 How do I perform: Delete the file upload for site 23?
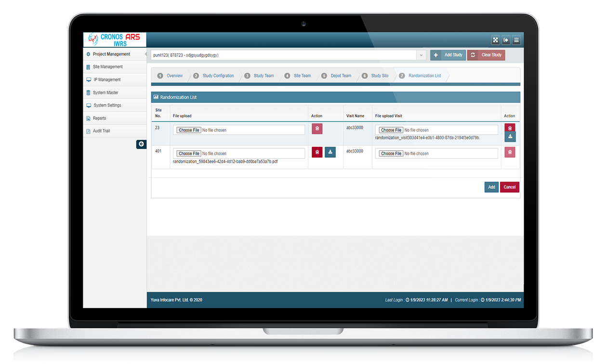317,129
